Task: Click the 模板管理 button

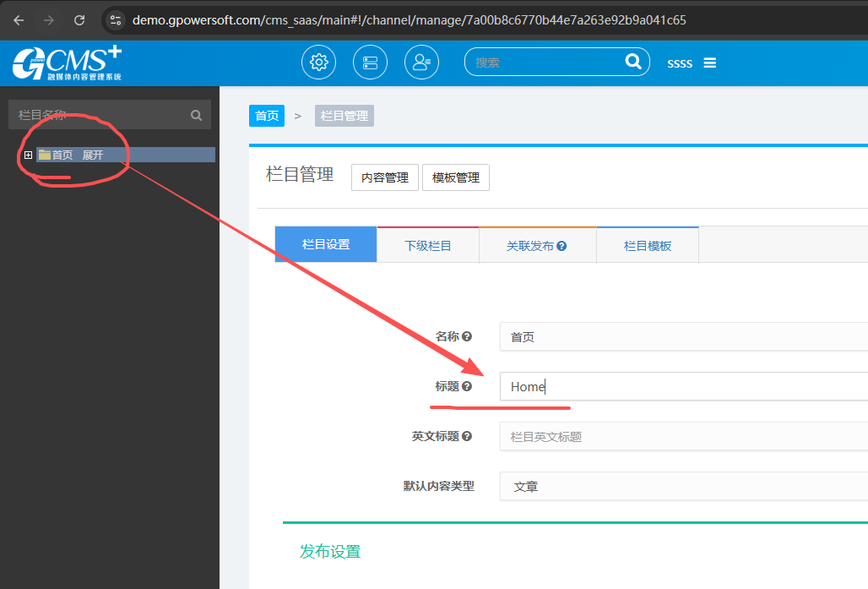Action: [455, 177]
